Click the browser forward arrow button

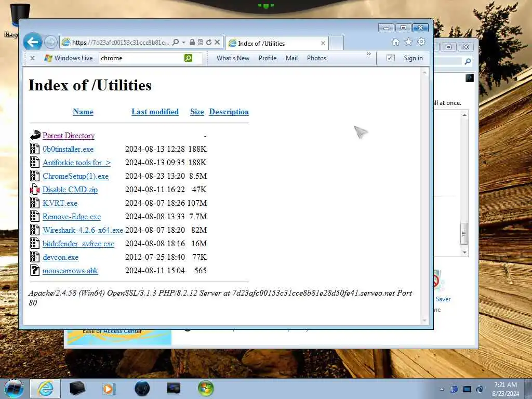51,43
